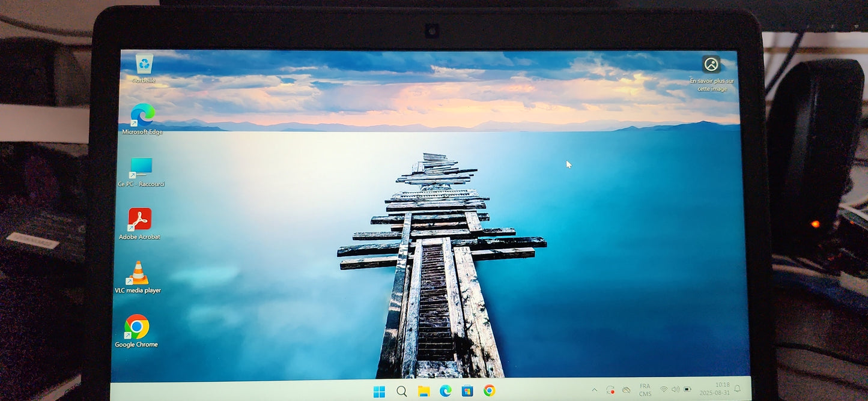Launch File Explorer from the taskbar
The width and height of the screenshot is (868, 401).
coord(423,391)
